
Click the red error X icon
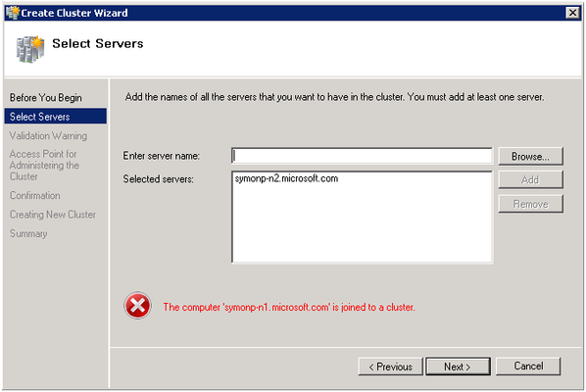[137, 306]
